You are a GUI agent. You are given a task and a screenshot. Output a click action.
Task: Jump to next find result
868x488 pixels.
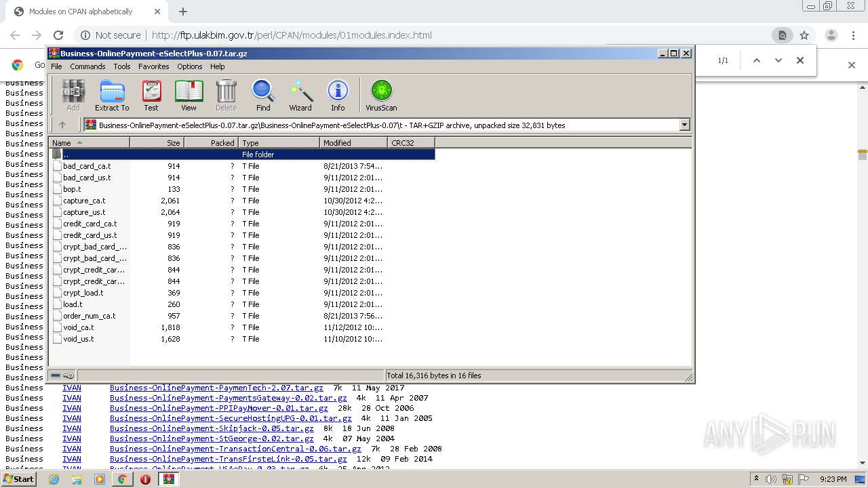coord(778,60)
